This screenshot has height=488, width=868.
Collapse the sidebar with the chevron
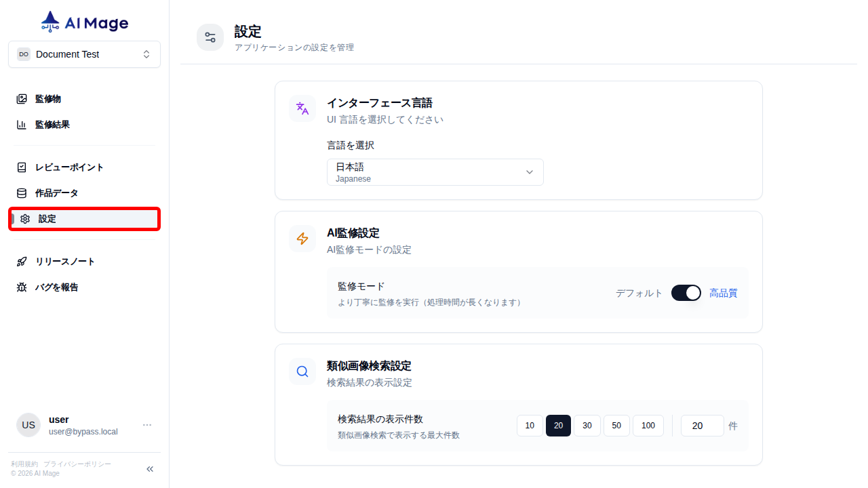click(149, 468)
